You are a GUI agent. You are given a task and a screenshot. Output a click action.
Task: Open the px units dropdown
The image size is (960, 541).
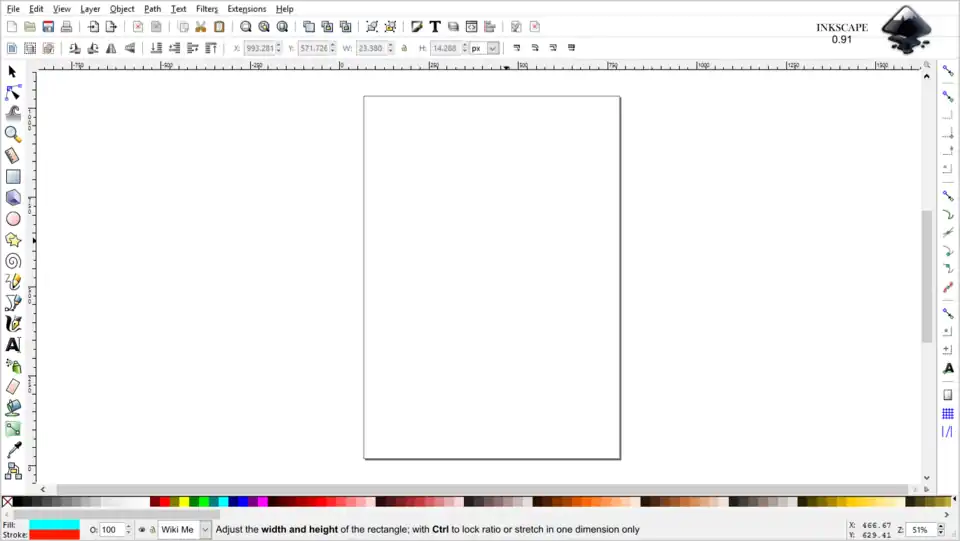492,48
